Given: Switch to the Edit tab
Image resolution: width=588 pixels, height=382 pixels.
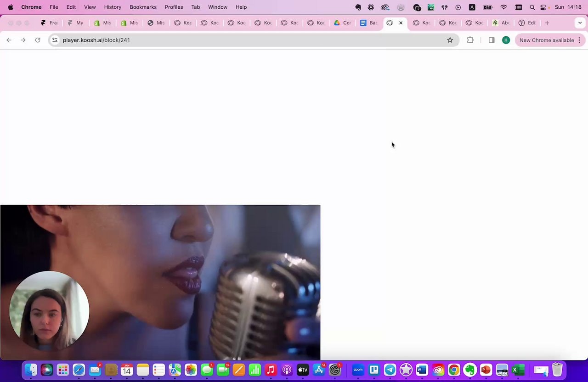Looking at the screenshot, I should pos(527,23).
